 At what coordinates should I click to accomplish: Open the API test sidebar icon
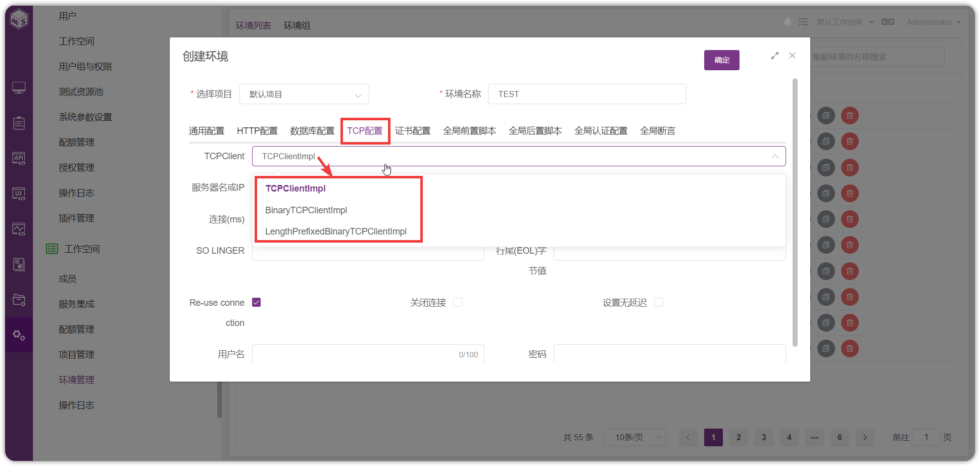click(x=19, y=159)
